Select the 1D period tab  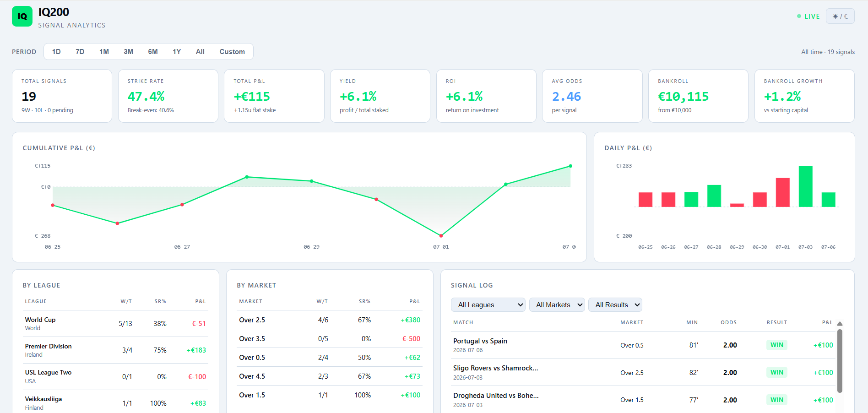pyautogui.click(x=56, y=52)
